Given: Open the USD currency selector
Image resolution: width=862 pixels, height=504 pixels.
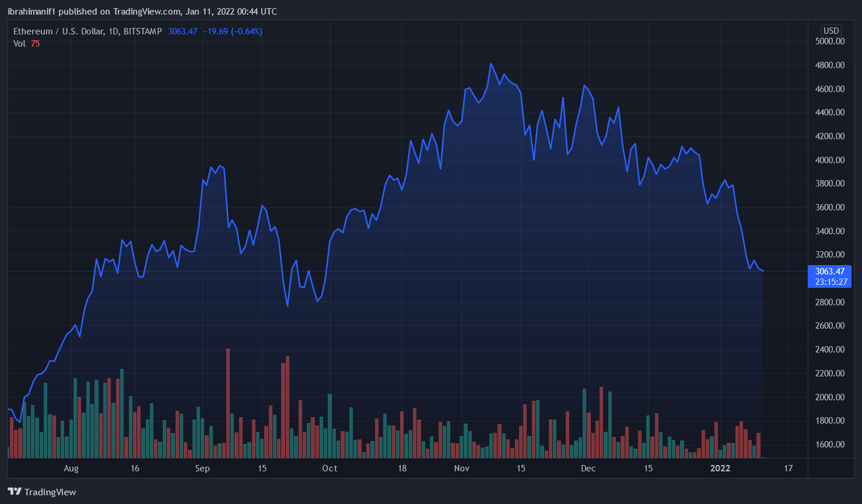Looking at the screenshot, I should pyautogui.click(x=831, y=31).
